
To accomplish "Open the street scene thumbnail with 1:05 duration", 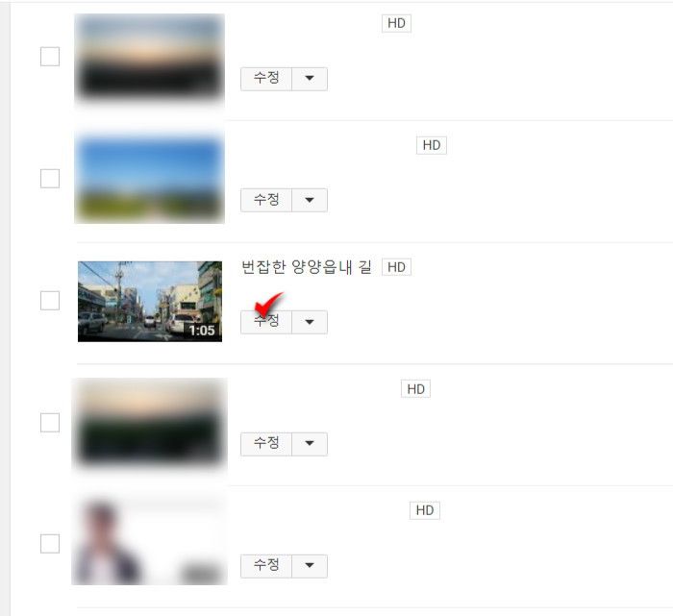I will (150, 302).
